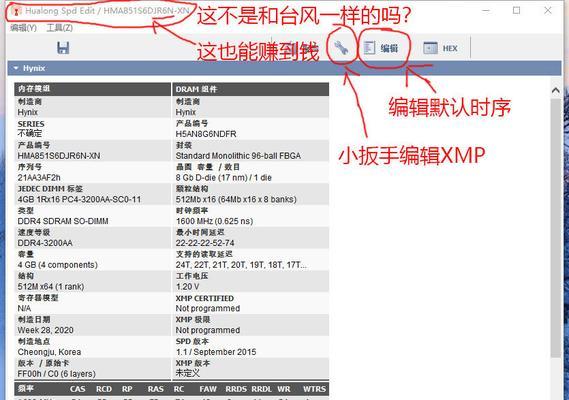
Task: Click the scrollbar up arrow
Action: pyautogui.click(x=555, y=90)
